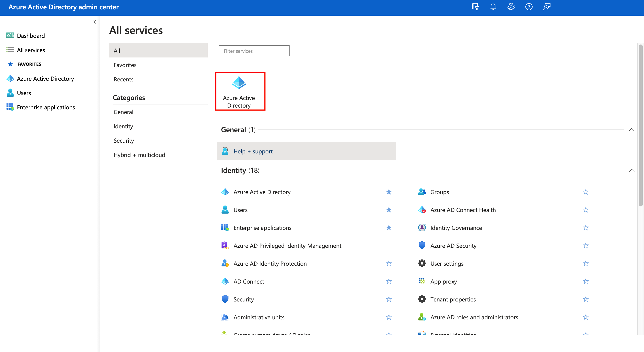Favorite Identity Governance star
Screen dimensions: 644x352
point(586,228)
